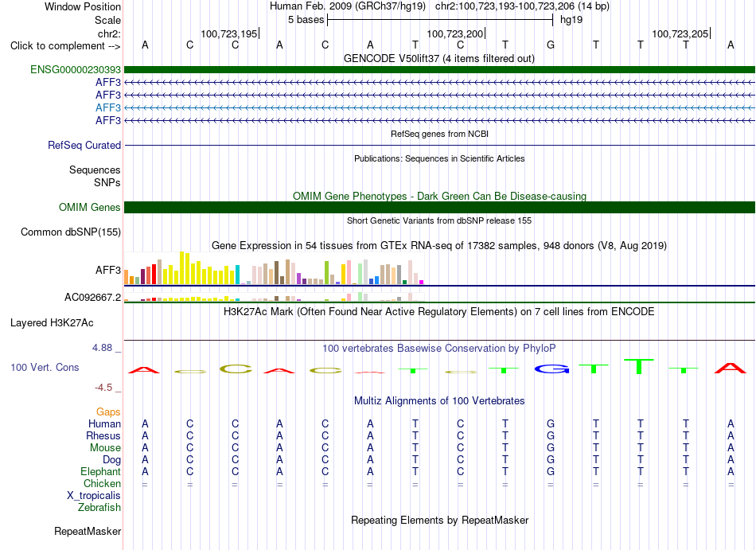This screenshot has height=550, width=756.
Task: Click the Multiz Alignments track title
Action: 439,401
